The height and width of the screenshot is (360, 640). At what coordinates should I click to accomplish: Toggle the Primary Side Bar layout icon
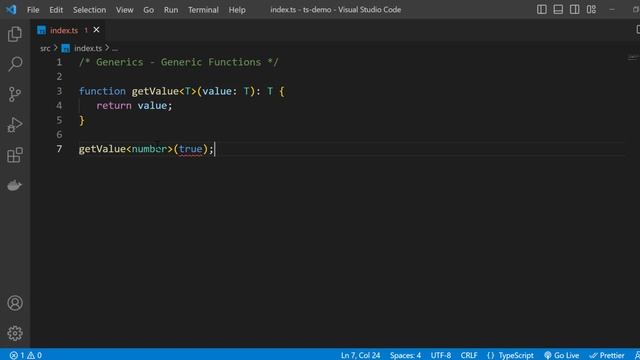(x=542, y=9)
